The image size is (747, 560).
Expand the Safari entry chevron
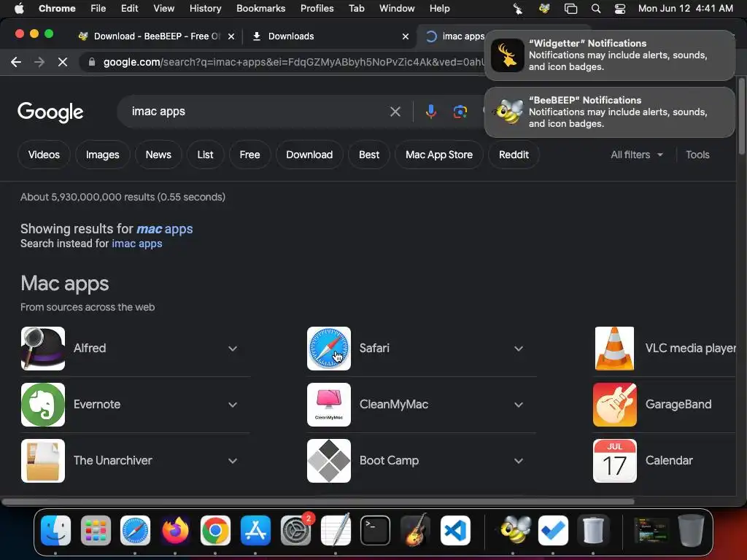519,349
